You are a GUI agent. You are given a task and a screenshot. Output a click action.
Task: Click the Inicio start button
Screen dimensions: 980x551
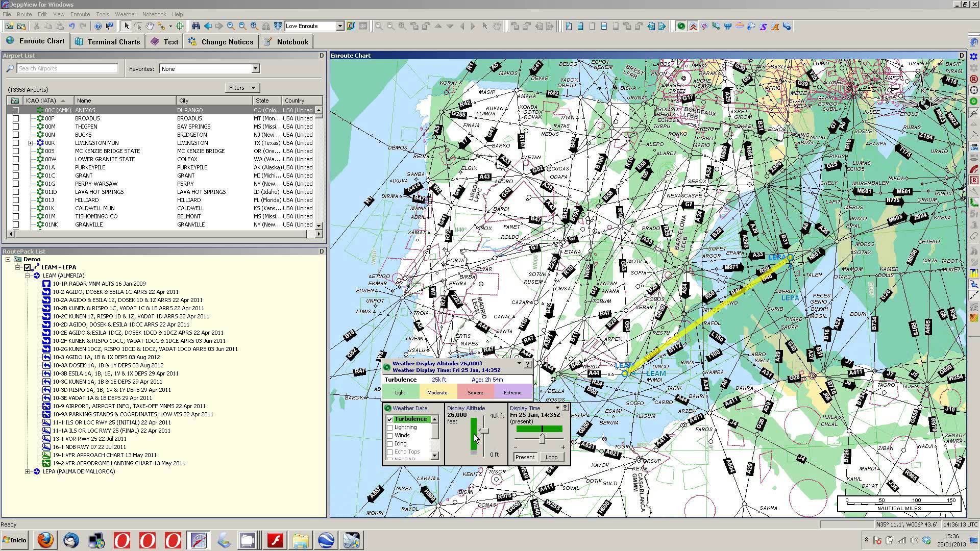(x=15, y=540)
